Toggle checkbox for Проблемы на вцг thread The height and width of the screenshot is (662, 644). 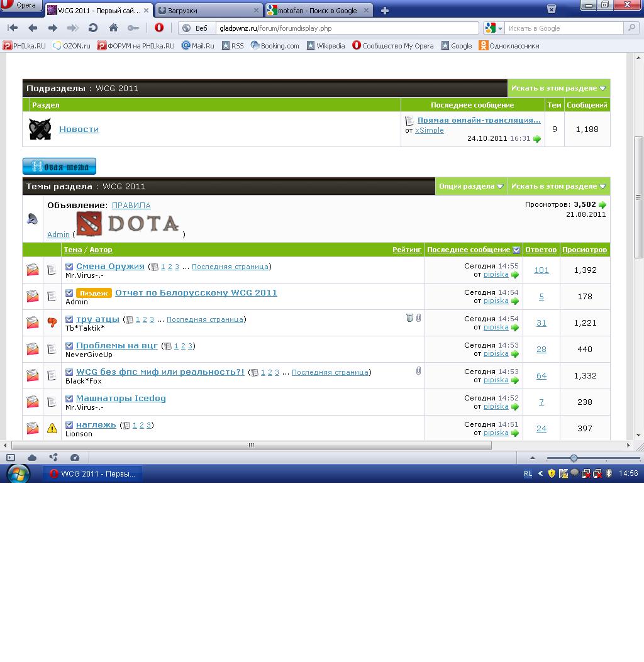click(x=69, y=345)
